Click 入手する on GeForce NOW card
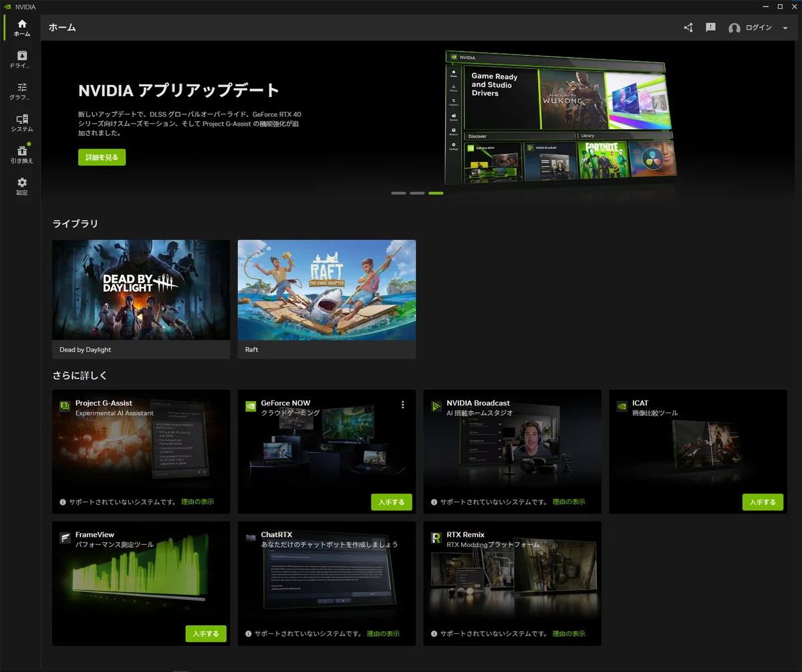This screenshot has width=802, height=672. 392,502
